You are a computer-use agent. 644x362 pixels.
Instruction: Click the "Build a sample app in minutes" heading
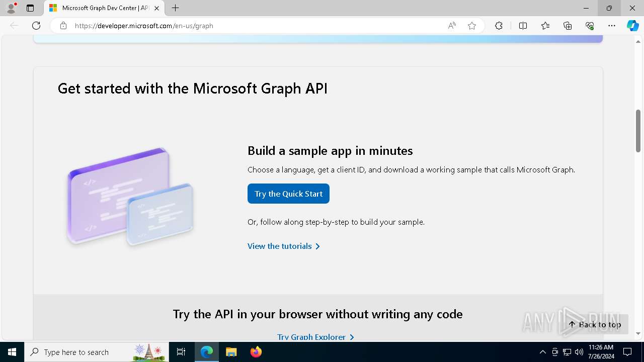(x=330, y=150)
